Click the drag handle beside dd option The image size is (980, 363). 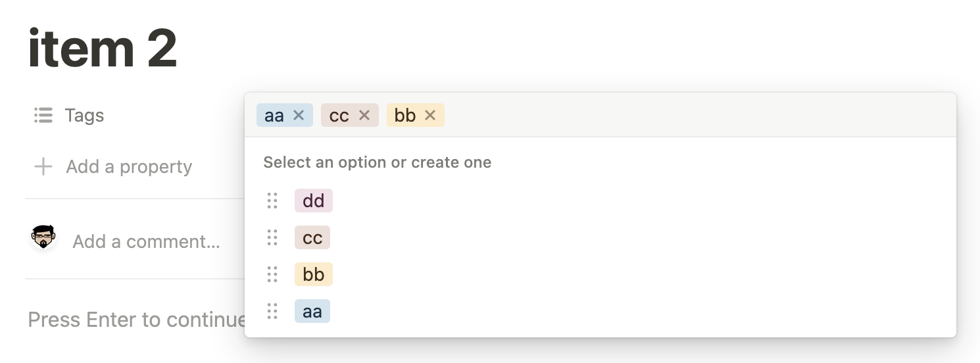pos(272,201)
